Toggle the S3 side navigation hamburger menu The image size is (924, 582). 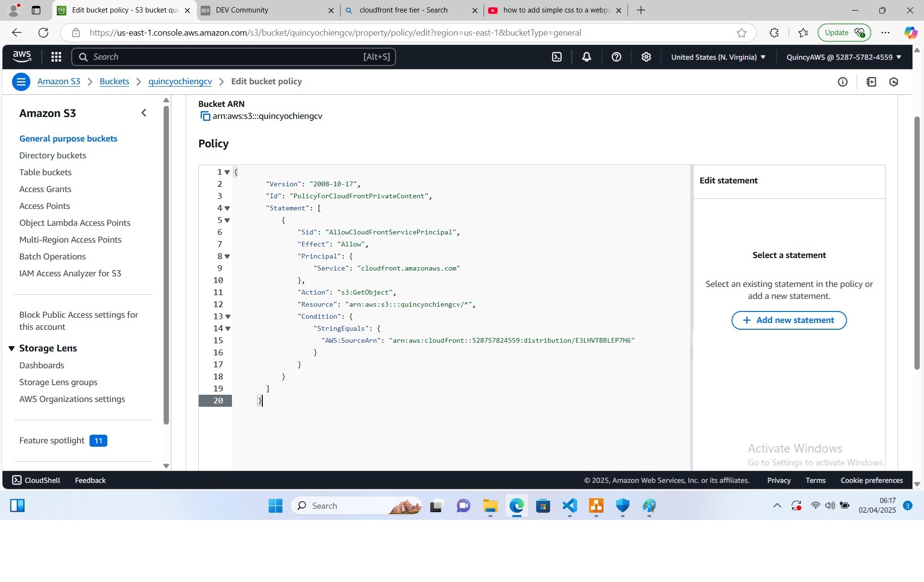pyautogui.click(x=21, y=82)
